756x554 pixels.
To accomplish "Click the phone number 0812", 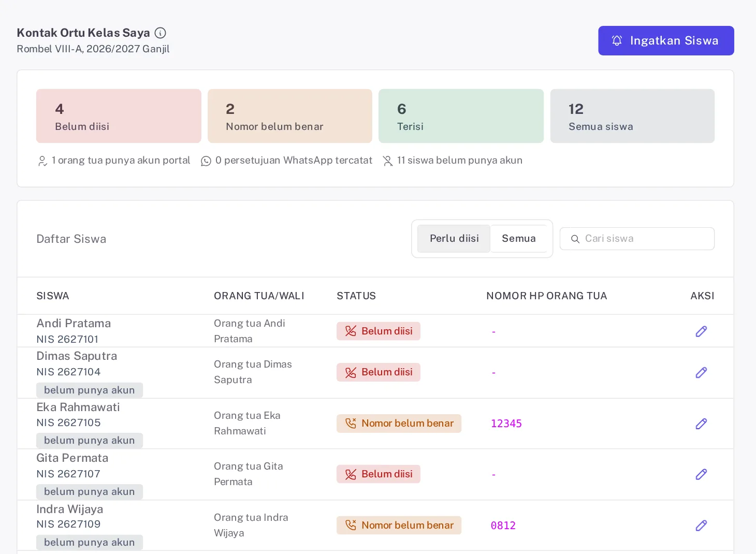I will pos(503,526).
